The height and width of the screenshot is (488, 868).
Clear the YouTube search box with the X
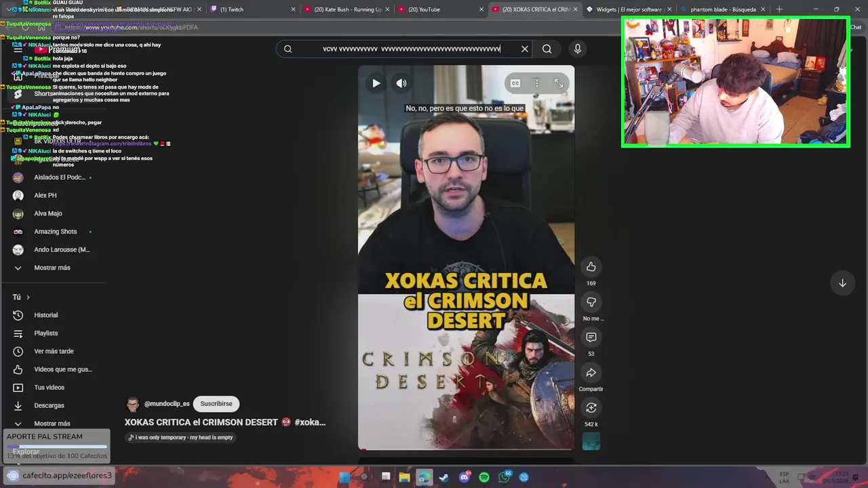(x=524, y=49)
